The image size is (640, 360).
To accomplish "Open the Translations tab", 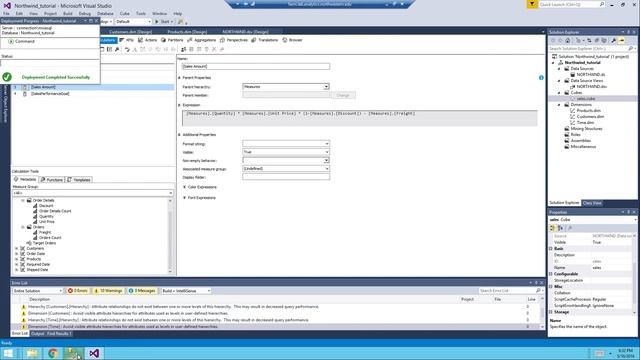I will point(264,40).
